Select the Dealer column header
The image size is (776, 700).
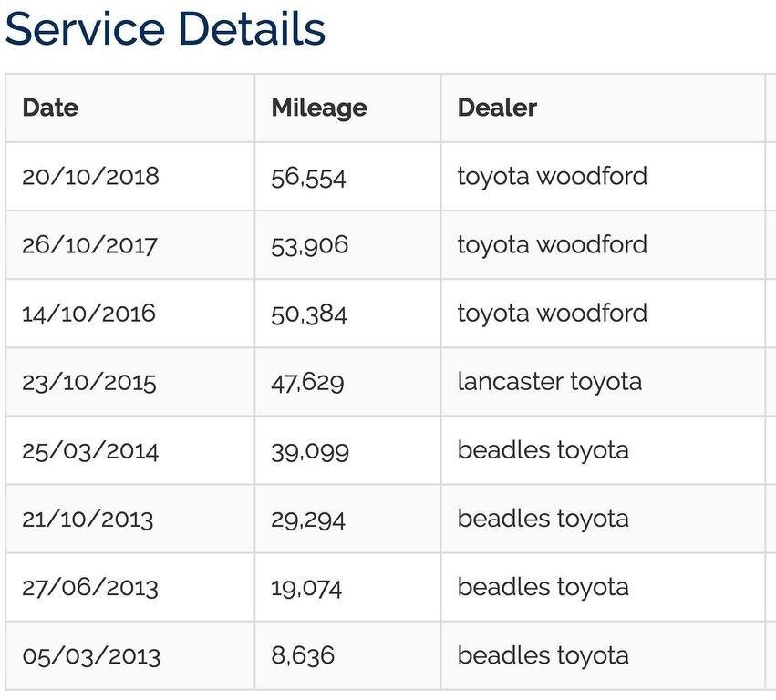497,108
